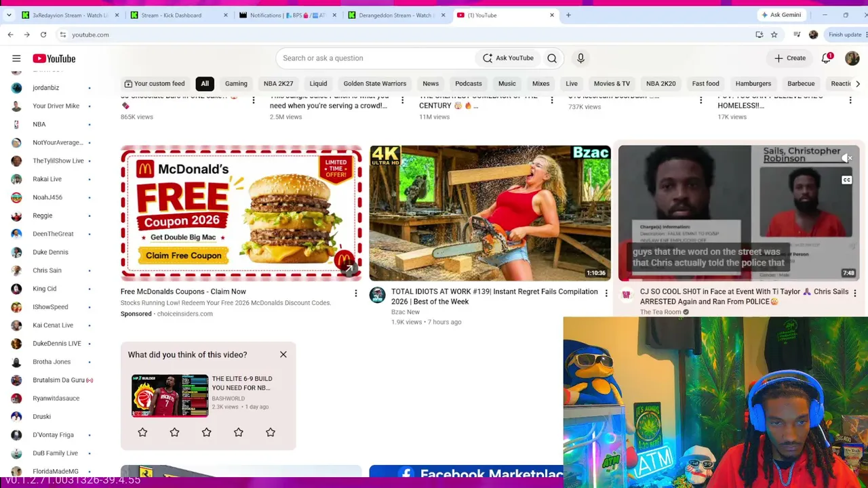Play the Bzac chainsaw fails thumbnail
The width and height of the screenshot is (868, 488).
(490, 213)
